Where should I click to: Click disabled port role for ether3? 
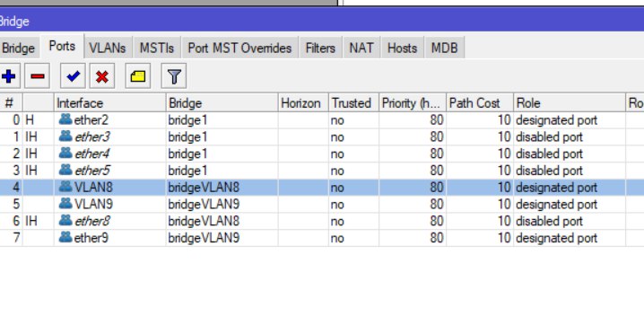pyautogui.click(x=549, y=137)
